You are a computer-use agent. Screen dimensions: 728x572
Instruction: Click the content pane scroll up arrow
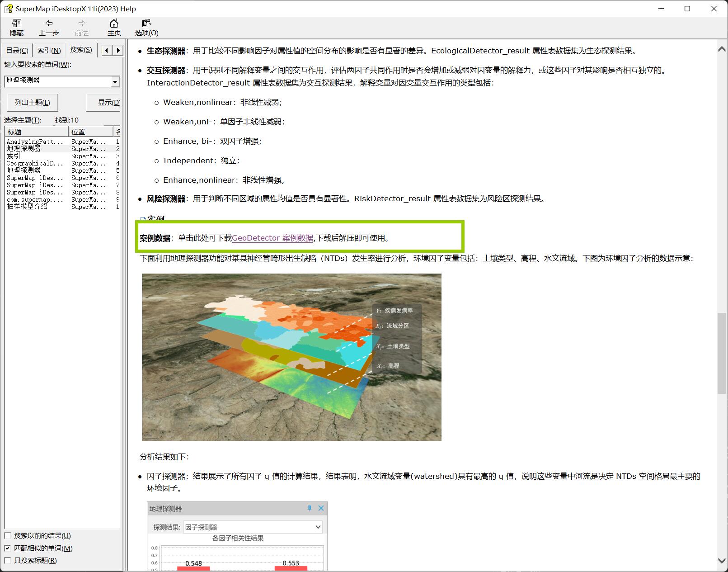pos(722,49)
